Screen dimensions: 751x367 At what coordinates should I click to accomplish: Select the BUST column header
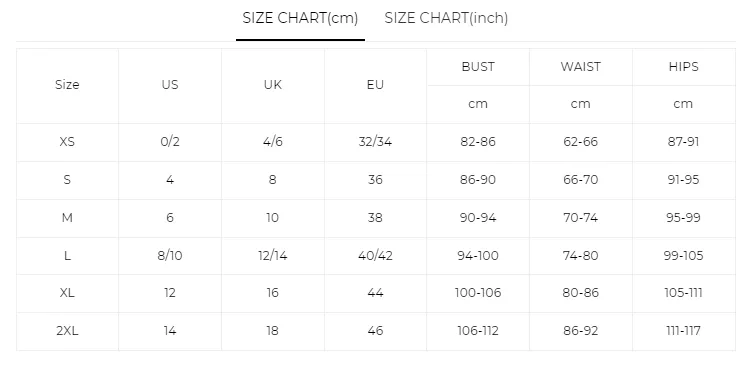tap(478, 67)
